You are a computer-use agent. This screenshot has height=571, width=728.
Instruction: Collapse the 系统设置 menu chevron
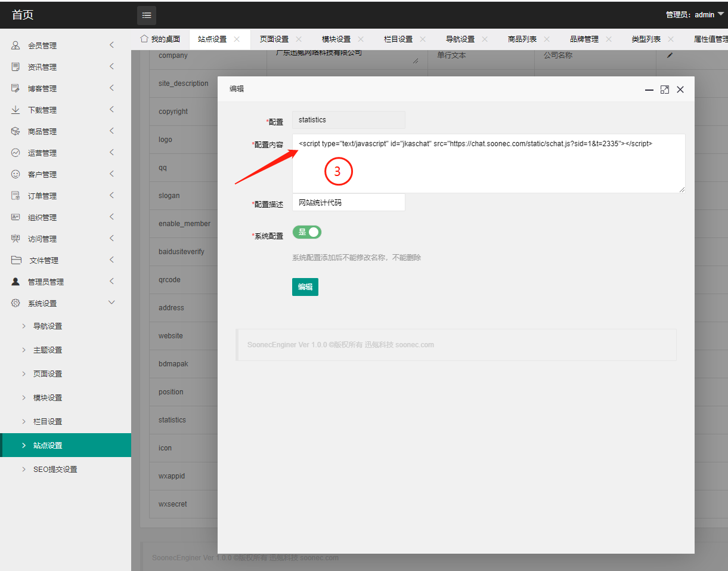pos(111,303)
